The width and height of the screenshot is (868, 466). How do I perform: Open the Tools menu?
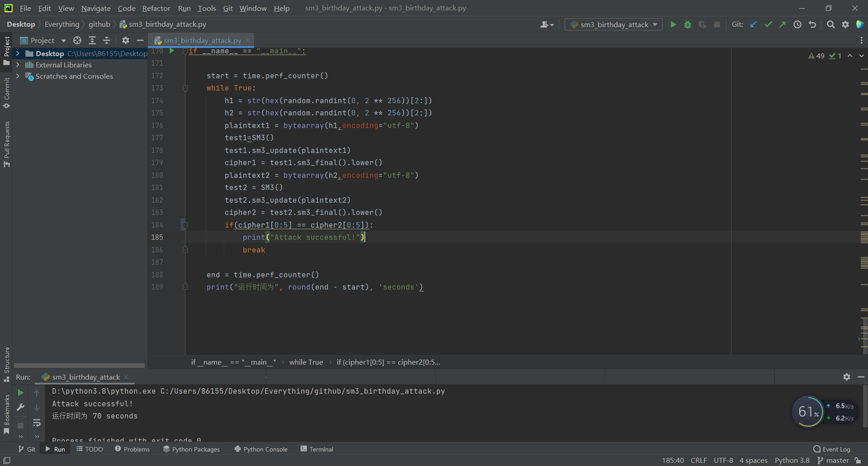click(x=207, y=8)
